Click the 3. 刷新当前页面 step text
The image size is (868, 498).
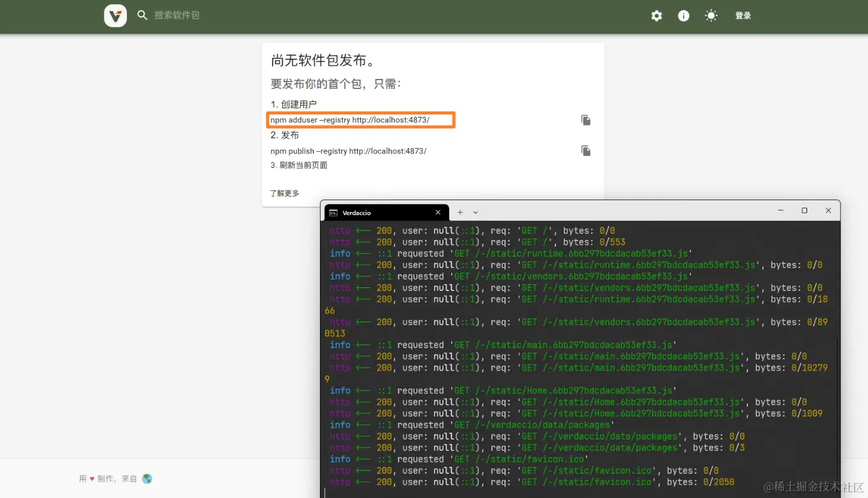[299, 165]
